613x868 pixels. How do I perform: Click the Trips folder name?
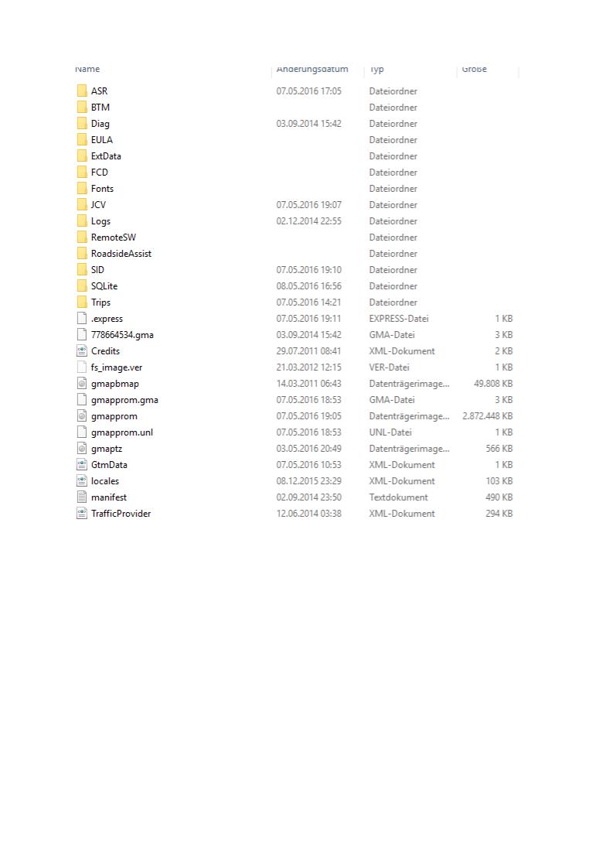click(100, 302)
